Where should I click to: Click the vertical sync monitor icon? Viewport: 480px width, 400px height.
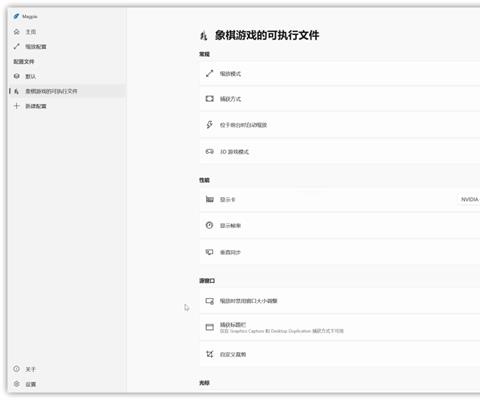click(209, 252)
